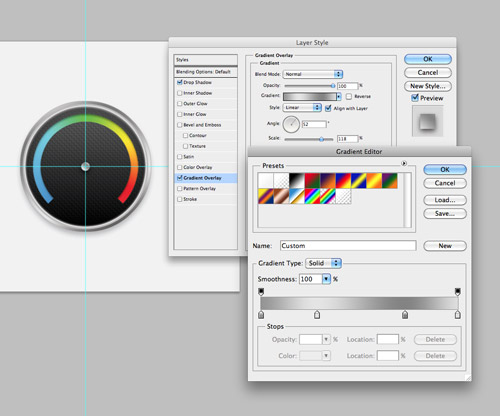Select the rainbow Spectrum gradient preset
Image resolution: width=500 pixels, height=416 pixels.
pyautogui.click(x=312, y=196)
